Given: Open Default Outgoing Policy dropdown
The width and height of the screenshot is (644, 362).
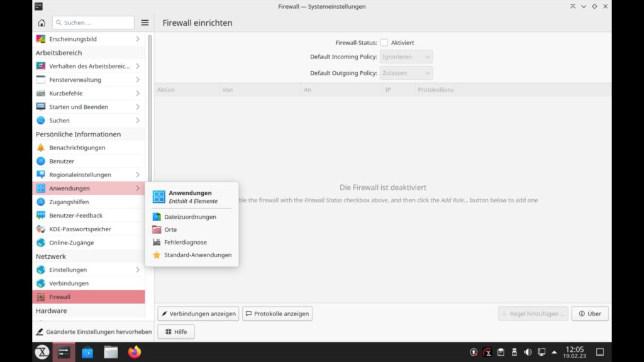Looking at the screenshot, I should click(x=406, y=73).
